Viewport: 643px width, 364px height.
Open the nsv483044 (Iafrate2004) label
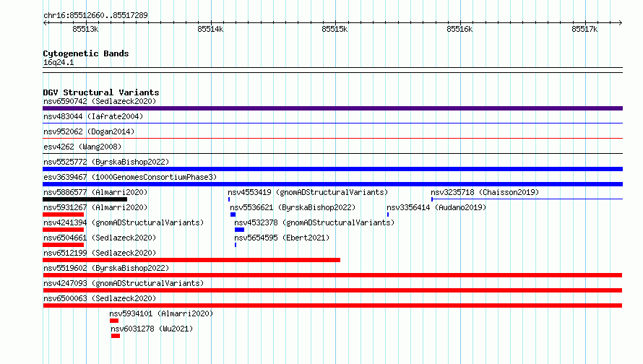click(x=93, y=116)
